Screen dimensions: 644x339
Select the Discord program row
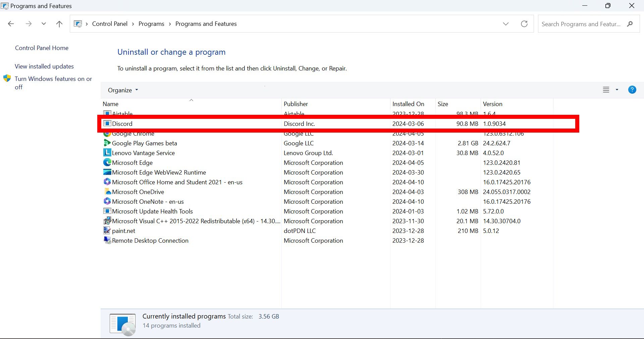pyautogui.click(x=201, y=124)
